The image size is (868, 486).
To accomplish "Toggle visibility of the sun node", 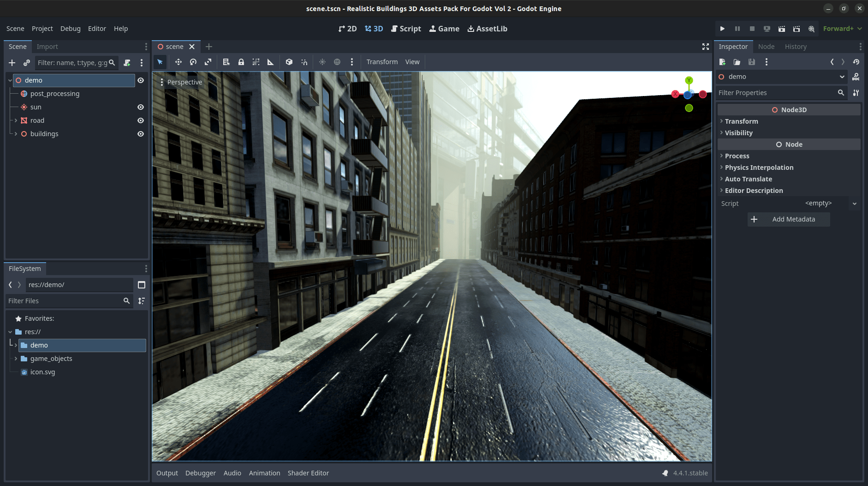I will (140, 107).
